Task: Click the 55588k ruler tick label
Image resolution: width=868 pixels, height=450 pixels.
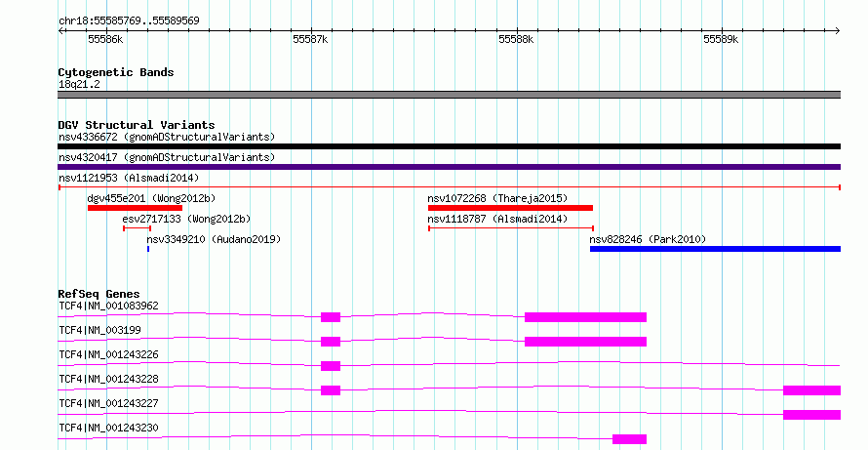Action: (516, 39)
